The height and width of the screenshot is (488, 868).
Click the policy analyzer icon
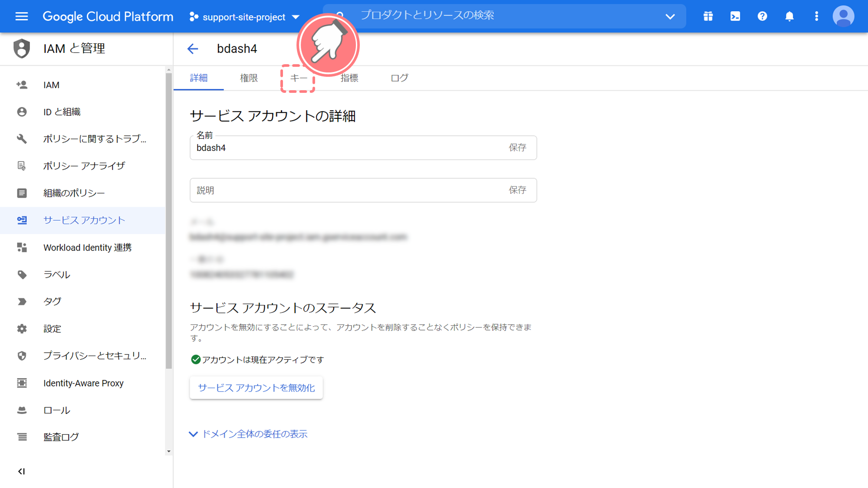click(22, 166)
